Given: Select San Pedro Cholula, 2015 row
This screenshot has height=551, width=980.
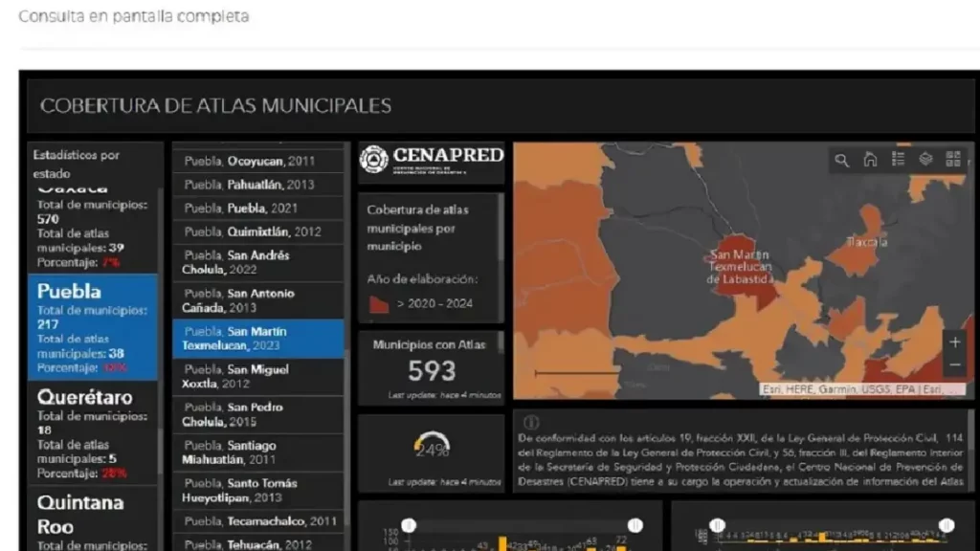Looking at the screenshot, I should coord(257,415).
